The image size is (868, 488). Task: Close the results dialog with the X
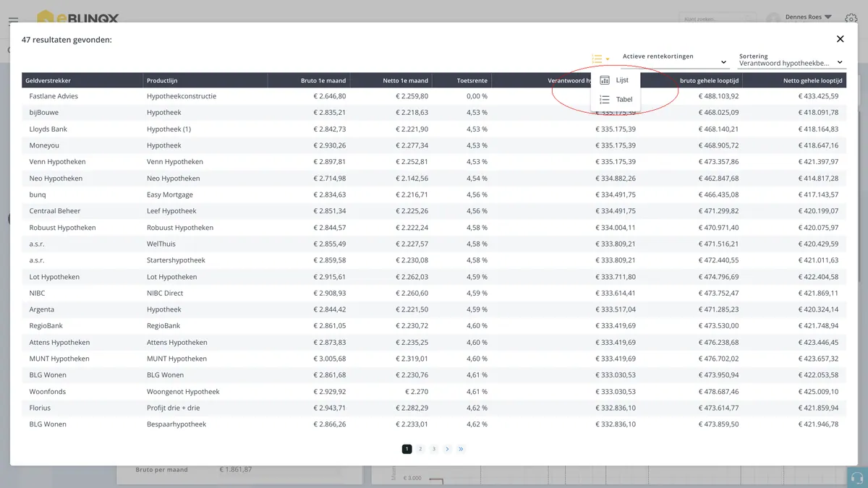(840, 39)
